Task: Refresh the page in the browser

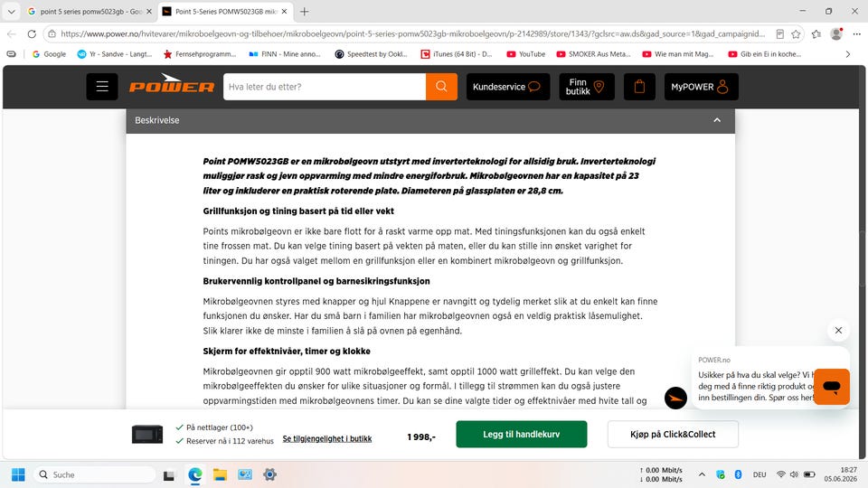Action: [32, 34]
